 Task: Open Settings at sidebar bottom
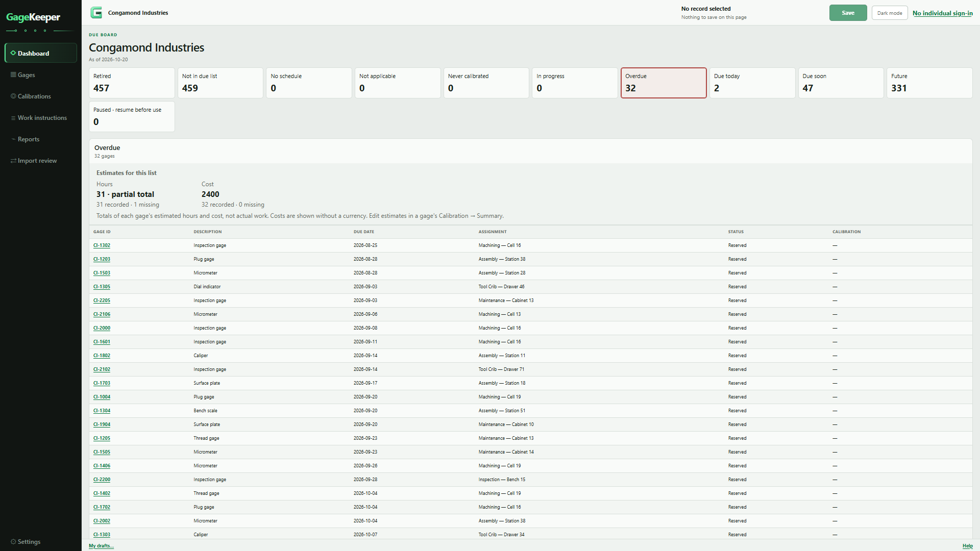click(x=41, y=541)
